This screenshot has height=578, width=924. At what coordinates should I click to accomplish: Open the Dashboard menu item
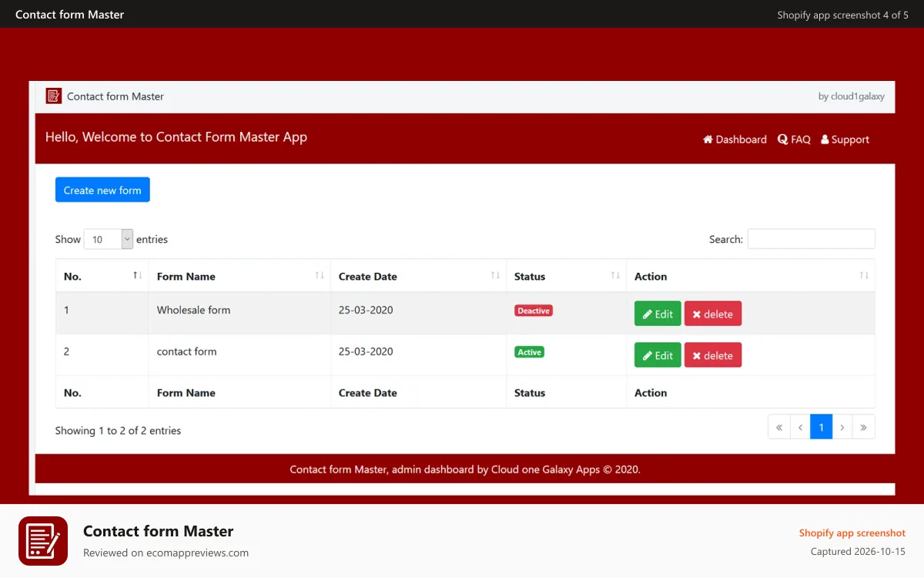pyautogui.click(x=735, y=139)
